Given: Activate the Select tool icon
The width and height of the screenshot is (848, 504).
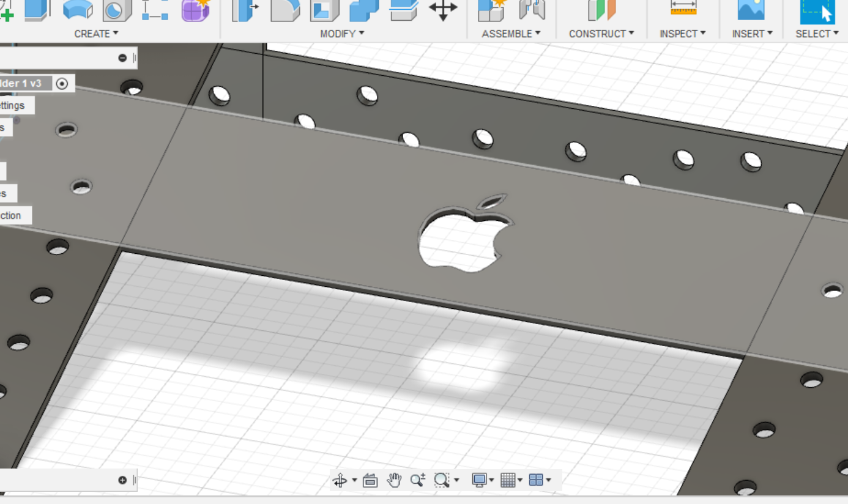Looking at the screenshot, I should point(817,11).
